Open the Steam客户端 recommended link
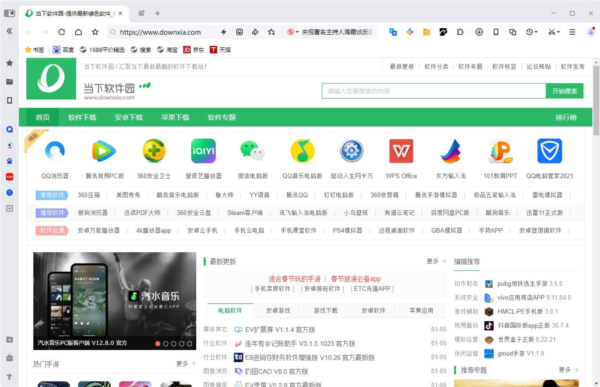Image resolution: width=600 pixels, height=387 pixels. [245, 213]
